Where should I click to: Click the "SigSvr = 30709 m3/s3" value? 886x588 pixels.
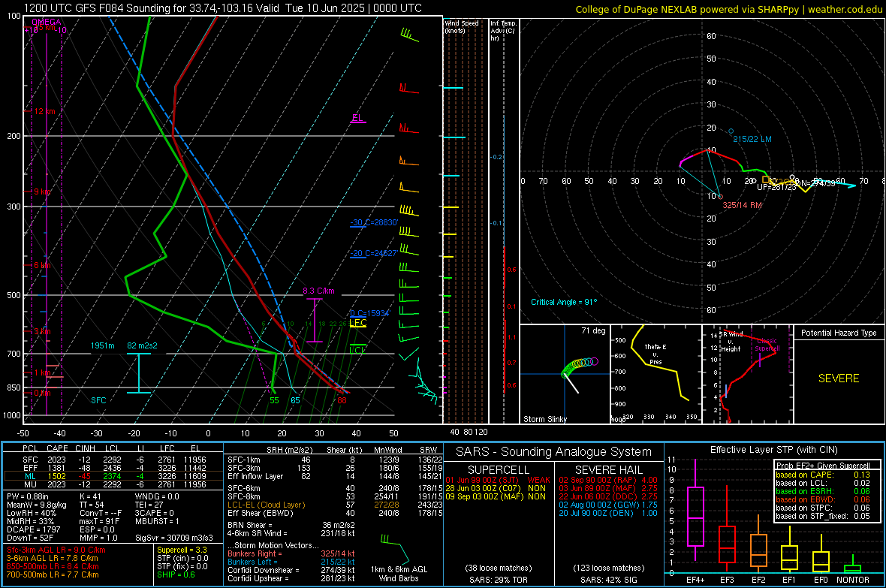174,538
